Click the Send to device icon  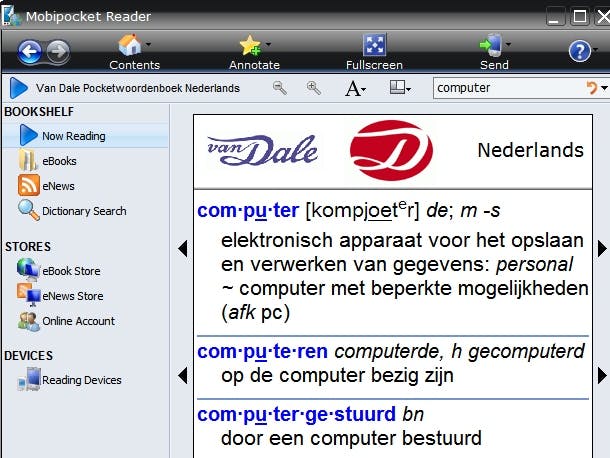491,45
